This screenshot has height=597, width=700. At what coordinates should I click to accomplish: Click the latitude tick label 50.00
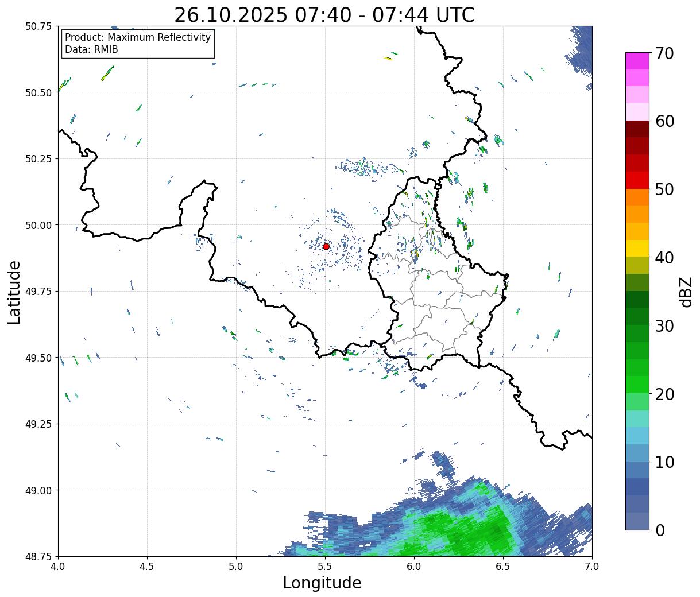coord(39,225)
